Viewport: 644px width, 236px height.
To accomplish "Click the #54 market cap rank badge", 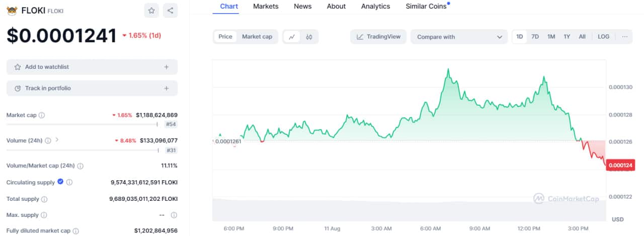I will point(171,124).
